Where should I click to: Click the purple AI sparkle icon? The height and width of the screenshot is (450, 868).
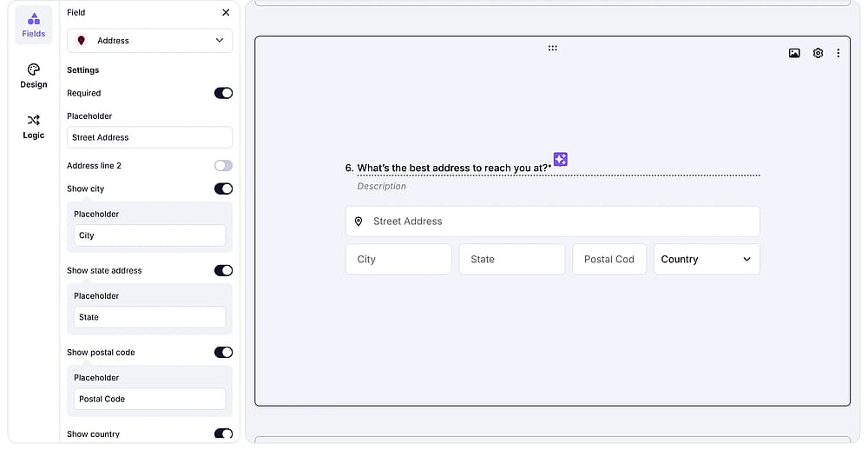click(560, 160)
